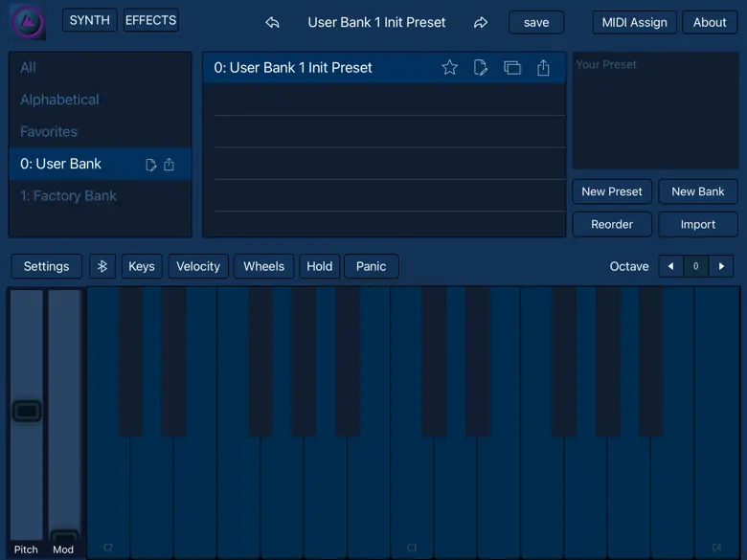This screenshot has height=560, width=747.
Task: Switch to the EFFECTS tab
Action: (150, 20)
